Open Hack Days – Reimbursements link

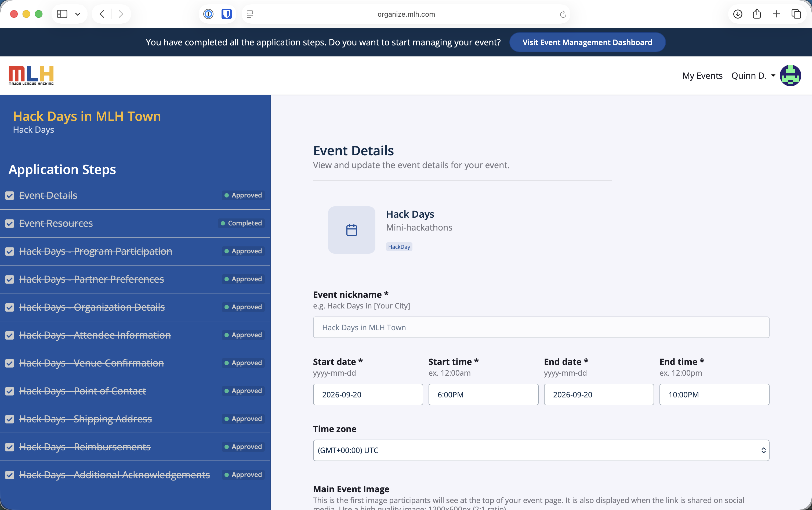85,447
